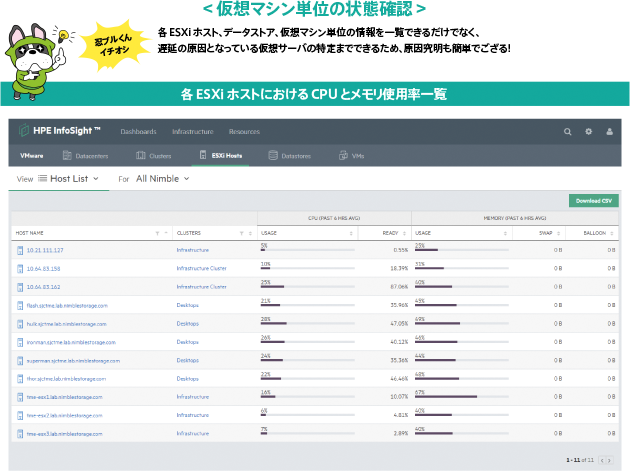Image resolution: width=630 pixels, height=471 pixels.
Task: Select the 10.07% ready value
Action: point(399,397)
